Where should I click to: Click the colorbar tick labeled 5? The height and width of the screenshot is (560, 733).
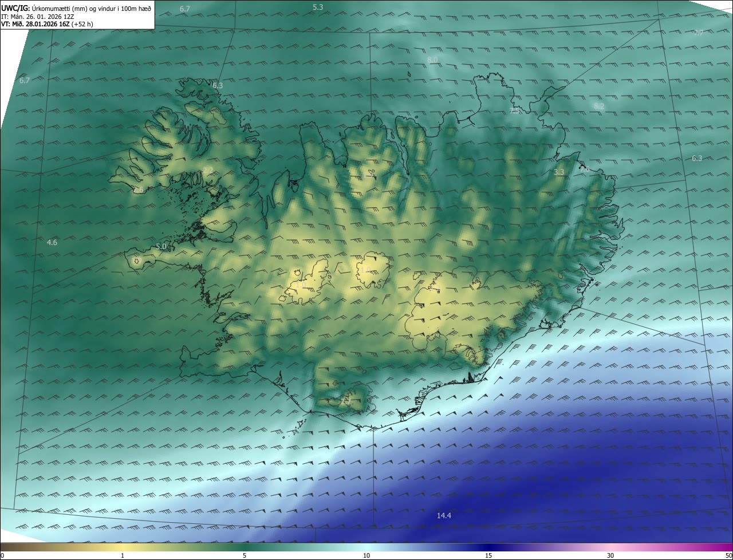[245, 555]
